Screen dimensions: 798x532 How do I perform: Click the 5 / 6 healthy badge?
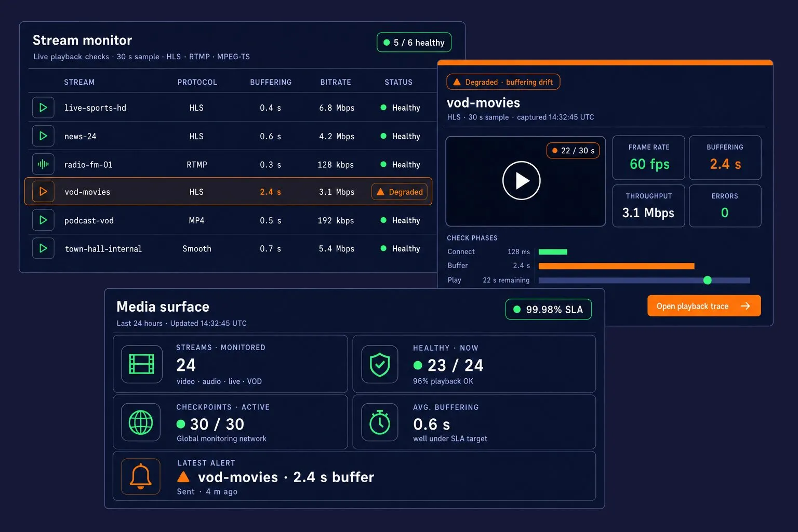[414, 43]
